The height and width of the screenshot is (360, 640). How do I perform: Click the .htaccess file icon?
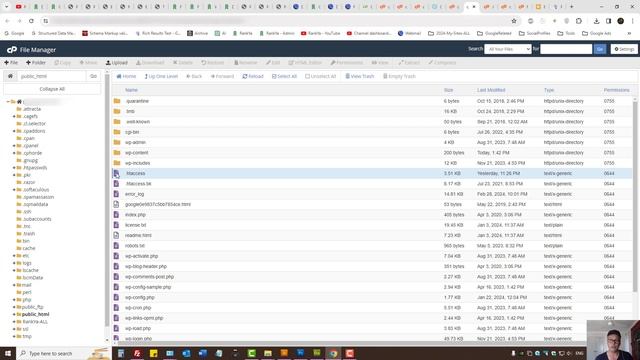(116, 173)
